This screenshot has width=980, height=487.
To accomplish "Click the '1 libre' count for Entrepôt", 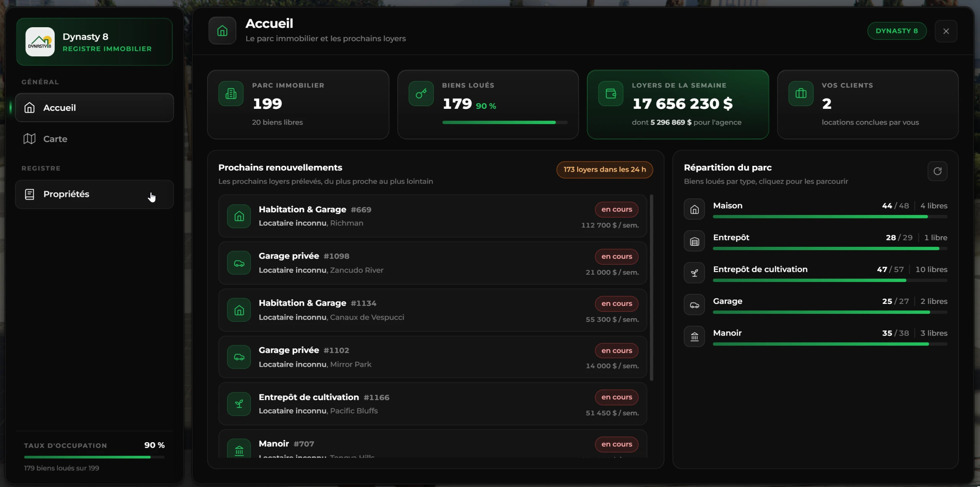I will (936, 238).
